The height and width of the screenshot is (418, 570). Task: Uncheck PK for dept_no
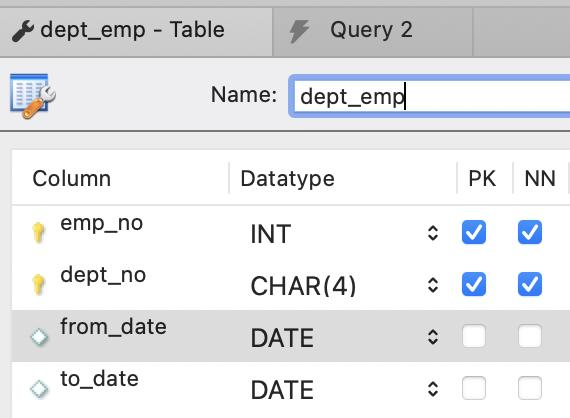[474, 284]
